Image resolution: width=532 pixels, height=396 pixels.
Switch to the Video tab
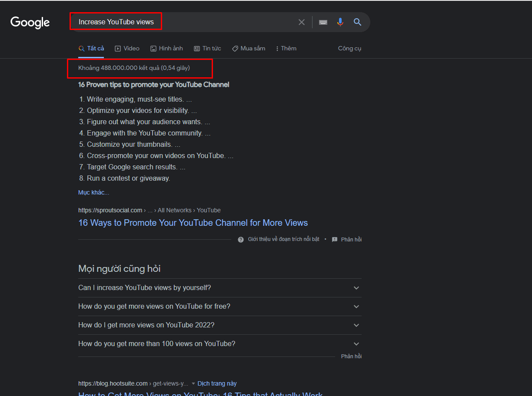point(127,48)
